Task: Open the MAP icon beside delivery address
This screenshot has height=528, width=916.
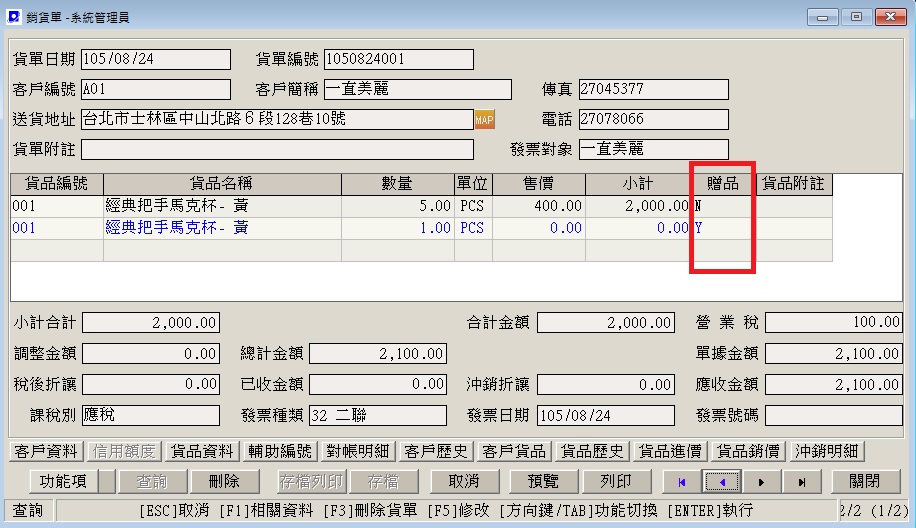Action: (x=484, y=119)
